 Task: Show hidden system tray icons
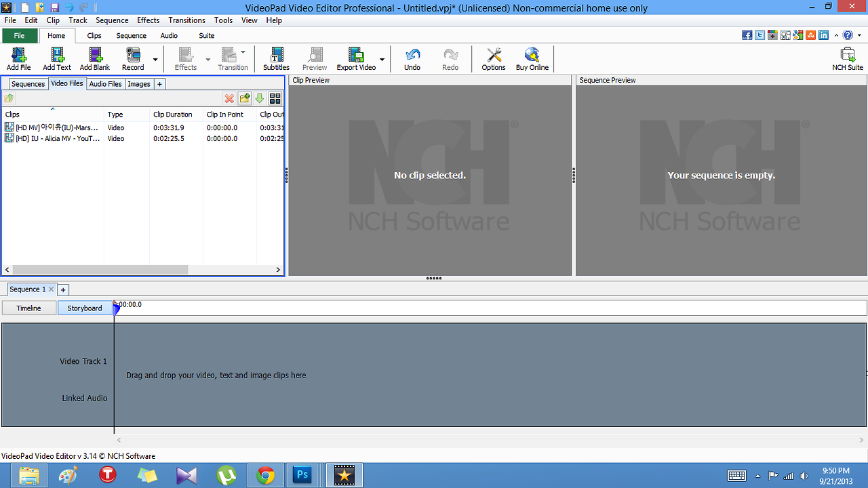pos(757,476)
